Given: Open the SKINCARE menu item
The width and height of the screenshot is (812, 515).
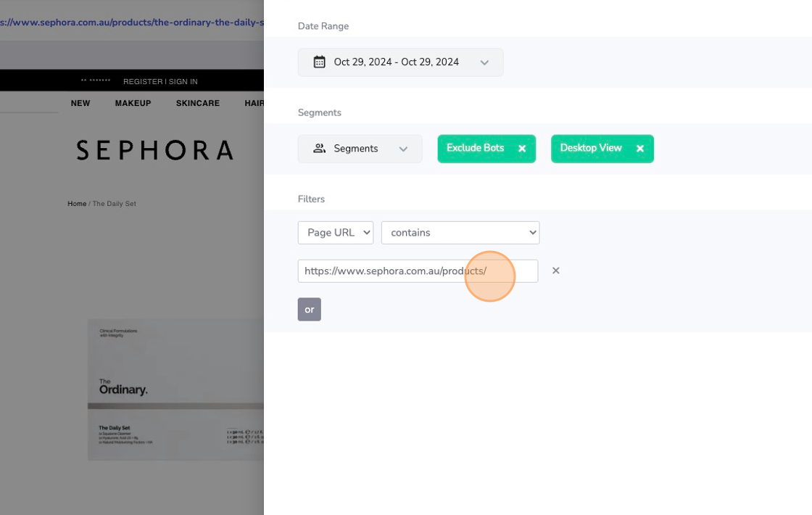Looking at the screenshot, I should click(x=198, y=103).
